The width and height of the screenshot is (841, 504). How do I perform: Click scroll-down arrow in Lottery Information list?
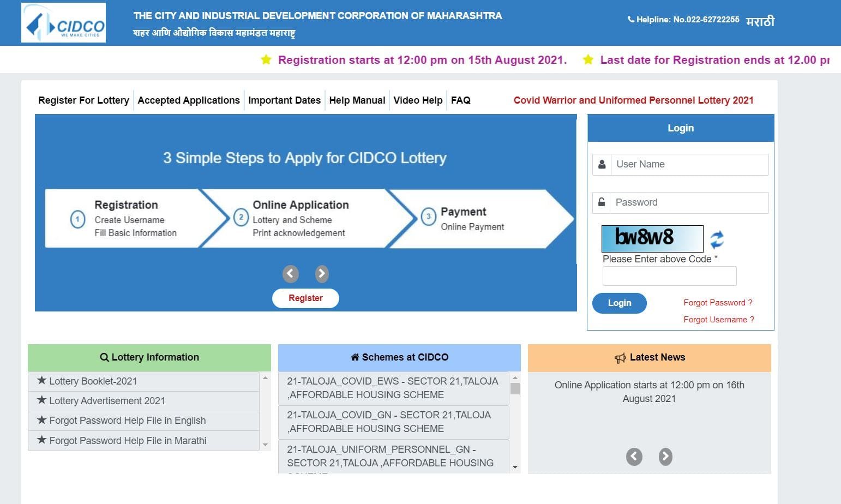tap(265, 445)
